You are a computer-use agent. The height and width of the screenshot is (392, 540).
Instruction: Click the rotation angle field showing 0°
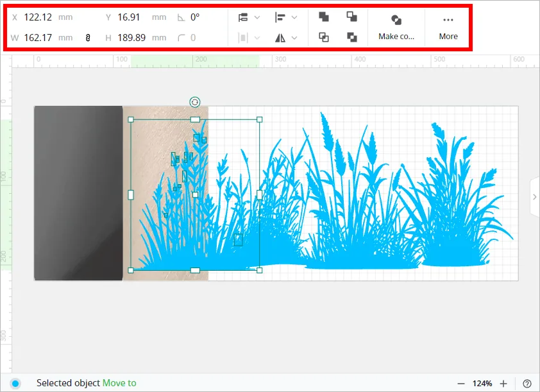(x=195, y=17)
